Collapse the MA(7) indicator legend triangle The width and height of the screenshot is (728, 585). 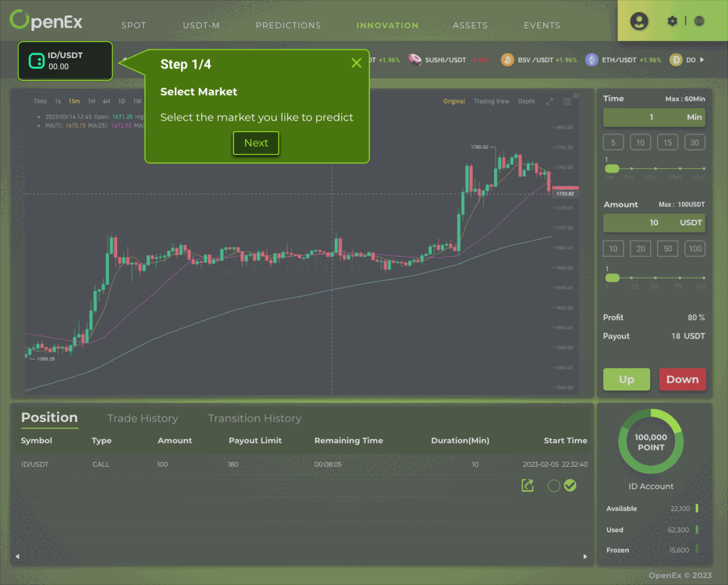(x=39, y=125)
